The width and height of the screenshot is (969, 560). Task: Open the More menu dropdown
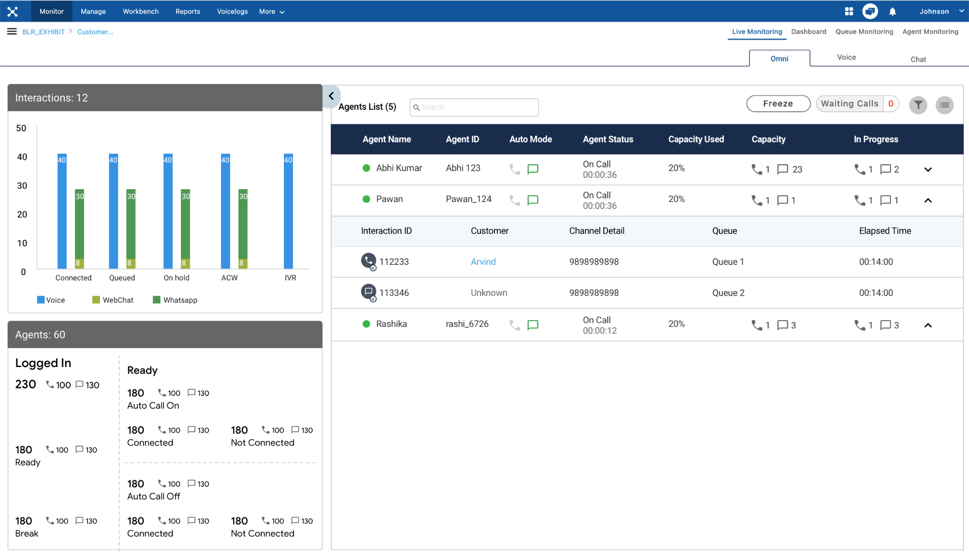272,12
